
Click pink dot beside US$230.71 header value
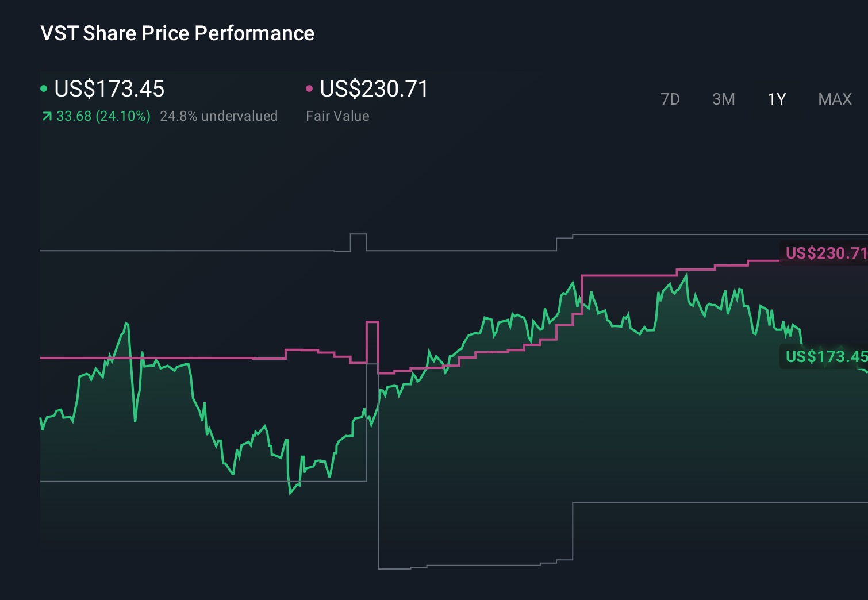click(x=309, y=89)
